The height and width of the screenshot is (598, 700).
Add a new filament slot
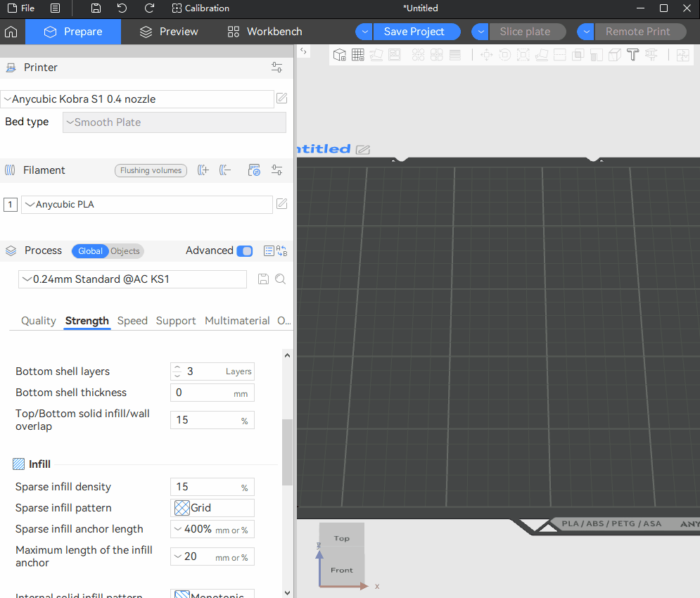(x=203, y=170)
